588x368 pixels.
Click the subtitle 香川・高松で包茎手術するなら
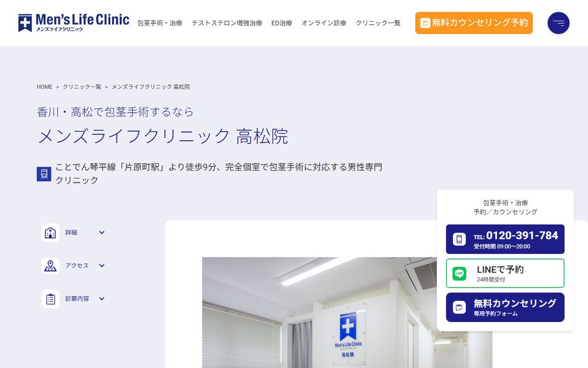coord(115,112)
